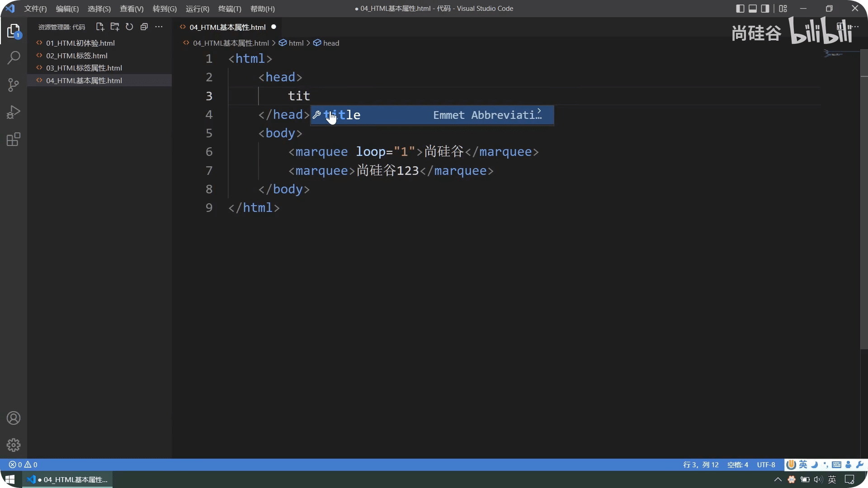Expand the title suggestion details arrow

539,111
